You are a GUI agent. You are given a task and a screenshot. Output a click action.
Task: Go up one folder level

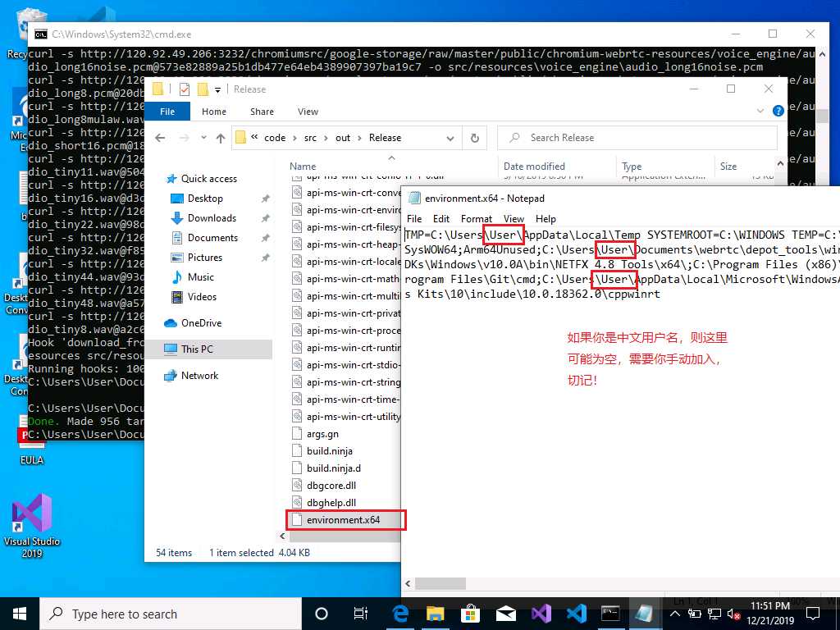click(x=220, y=138)
